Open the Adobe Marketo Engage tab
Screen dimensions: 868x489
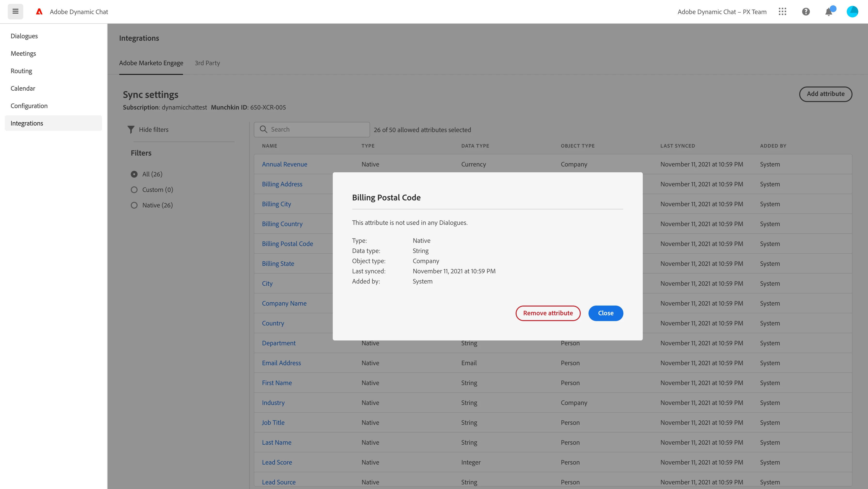(151, 63)
